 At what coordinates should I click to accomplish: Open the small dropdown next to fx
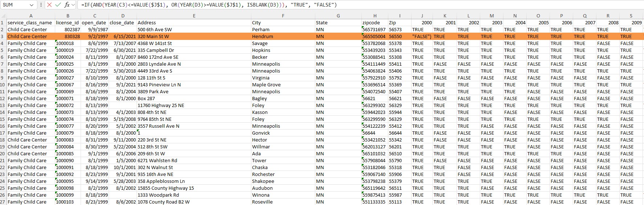pyautogui.click(x=74, y=5)
